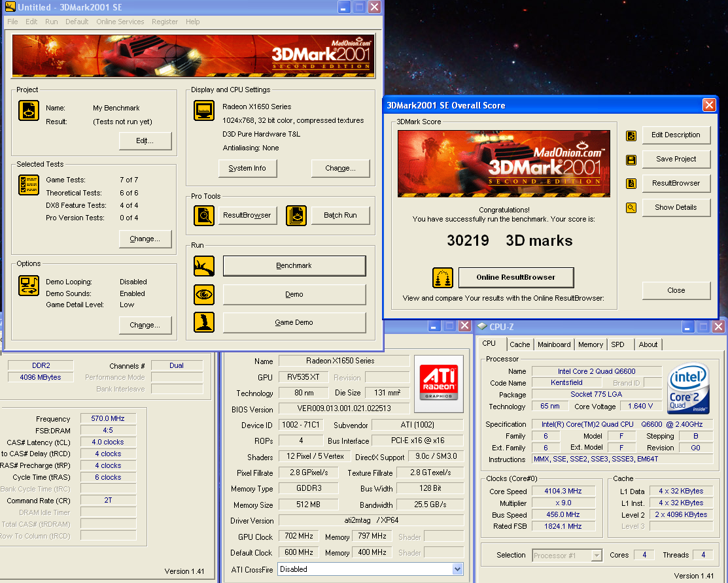Click the Game Demo joystick icon
The width and height of the screenshot is (728, 583).
click(204, 322)
